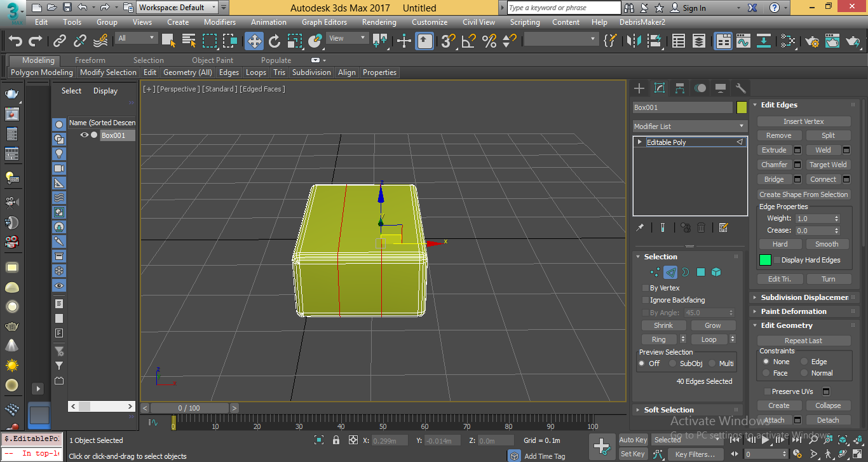
Task: Set constraint to Face radio
Action: (766, 373)
